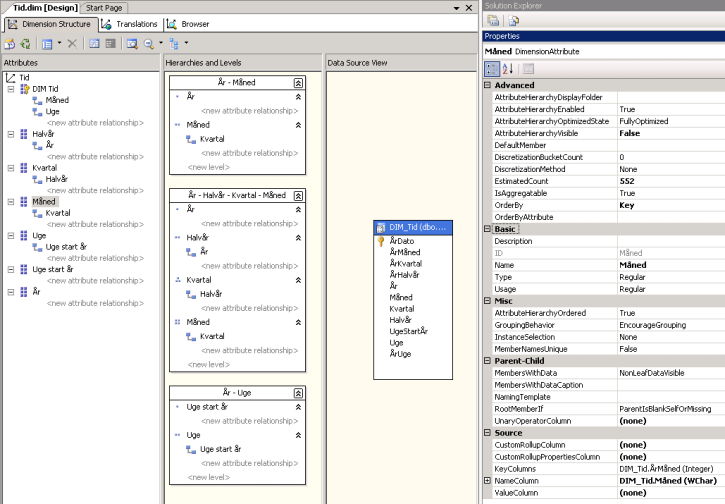Click the Uge start år attribute icon
This screenshot has height=504, width=725.
point(24,270)
